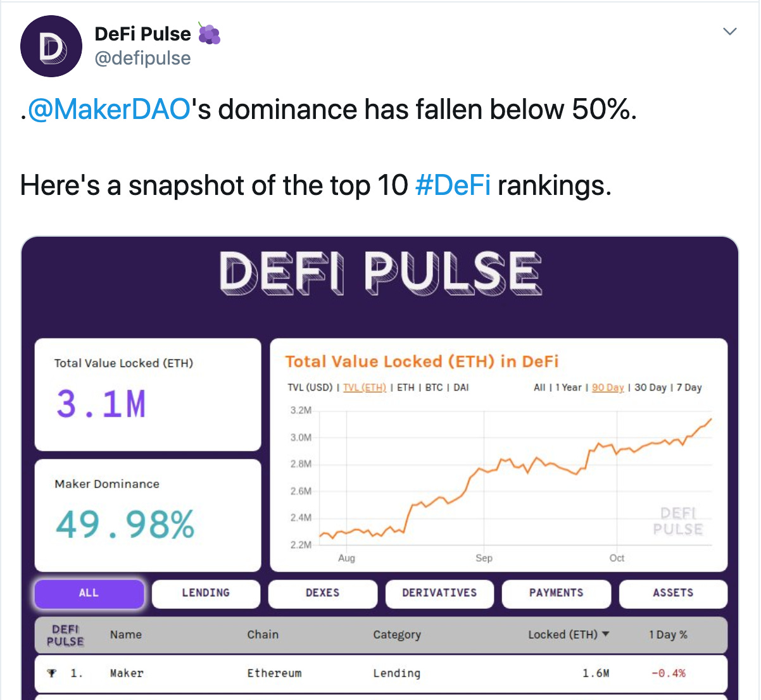Switch to the DEXES tab
This screenshot has width=761, height=700.
point(322,593)
